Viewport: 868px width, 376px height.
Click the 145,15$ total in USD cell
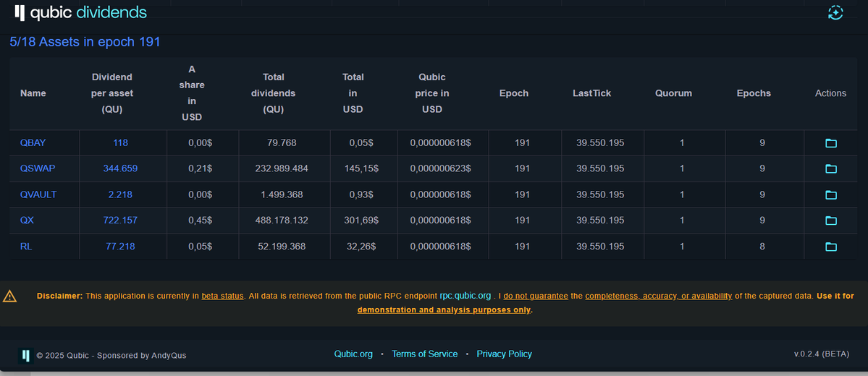361,168
